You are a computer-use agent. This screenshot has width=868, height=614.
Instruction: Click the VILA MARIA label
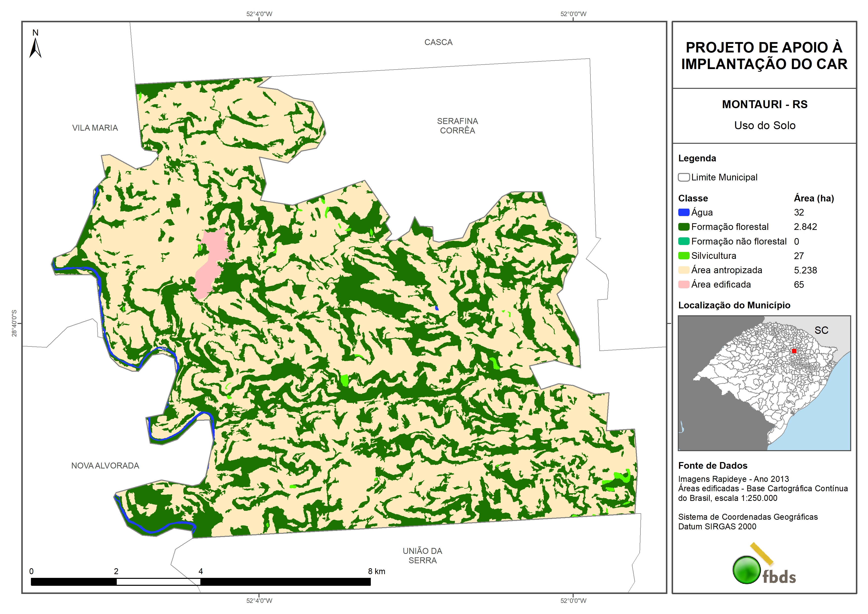pos(95,128)
